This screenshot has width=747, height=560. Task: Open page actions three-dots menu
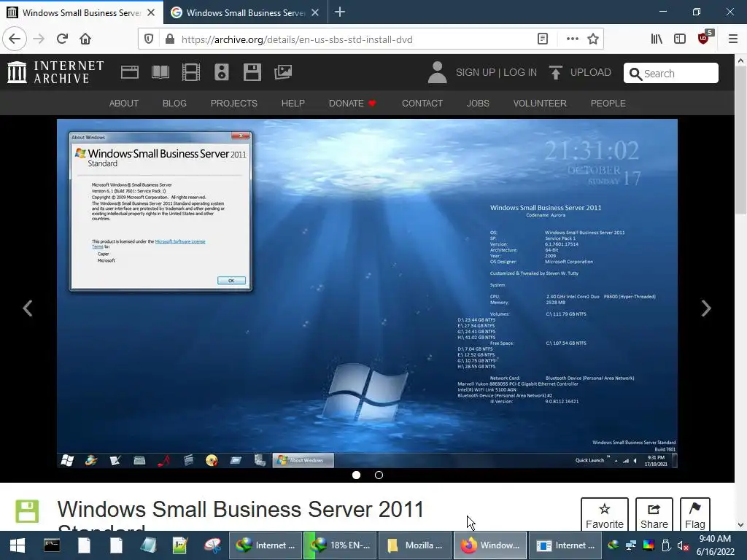click(x=572, y=39)
